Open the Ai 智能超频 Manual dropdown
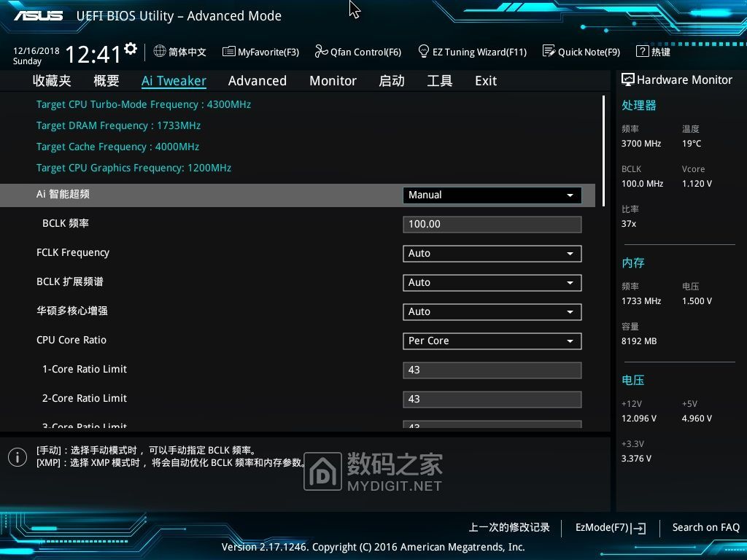This screenshot has width=747, height=560. 491,195
